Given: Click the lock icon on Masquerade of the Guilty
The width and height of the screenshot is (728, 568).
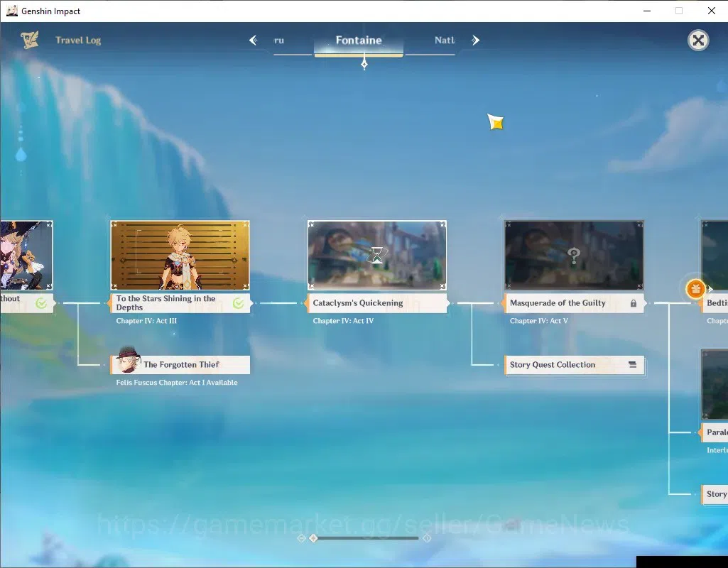Looking at the screenshot, I should tap(634, 303).
